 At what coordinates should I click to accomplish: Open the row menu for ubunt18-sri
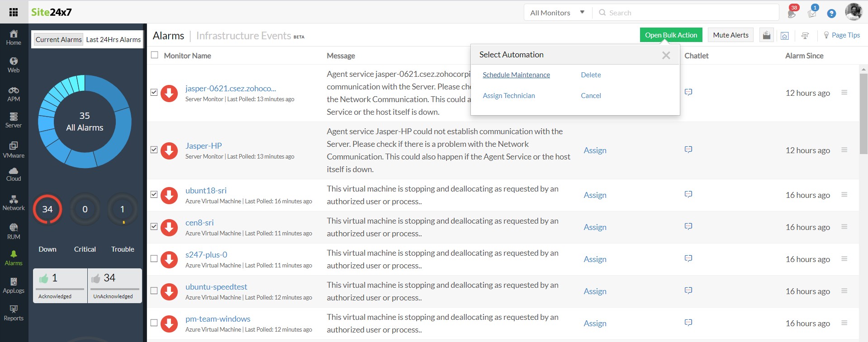[x=844, y=194]
